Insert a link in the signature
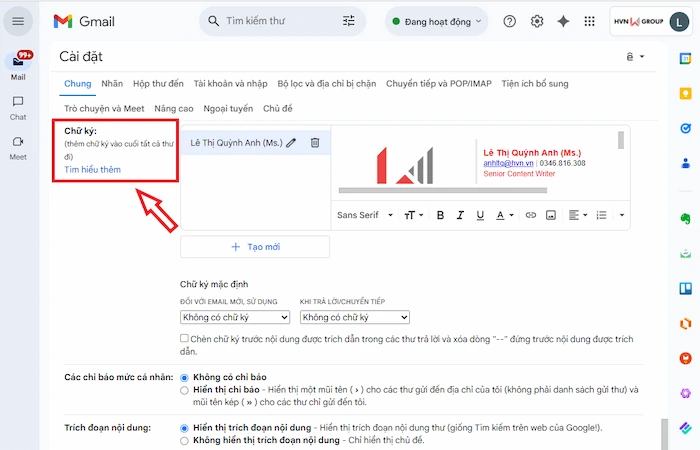The image size is (700, 450). [x=531, y=215]
